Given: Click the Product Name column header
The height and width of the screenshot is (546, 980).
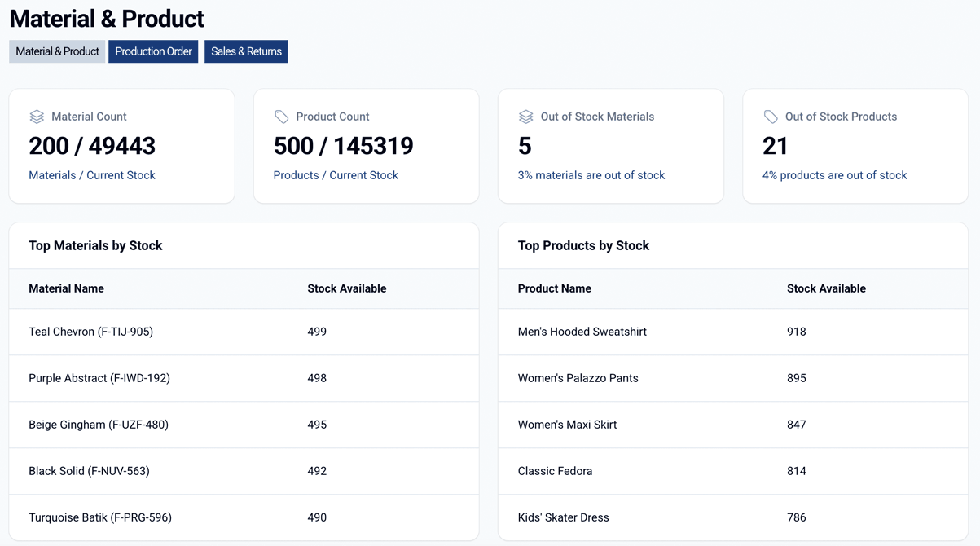Looking at the screenshot, I should tap(554, 288).
